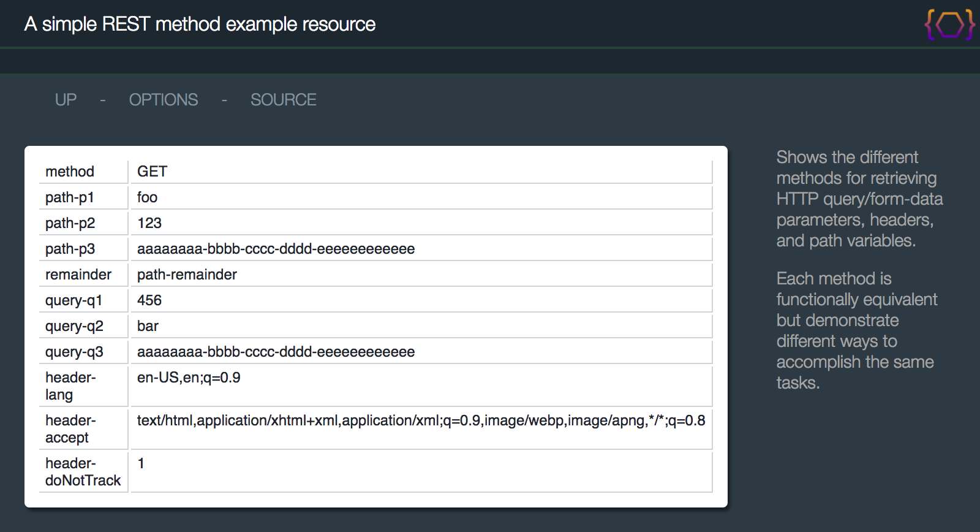Click the doNotTrack value '1'
The image size is (980, 532).
141,463
